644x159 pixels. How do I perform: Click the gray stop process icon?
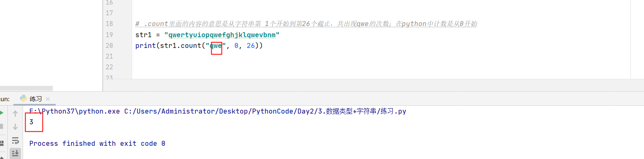click(x=2, y=127)
